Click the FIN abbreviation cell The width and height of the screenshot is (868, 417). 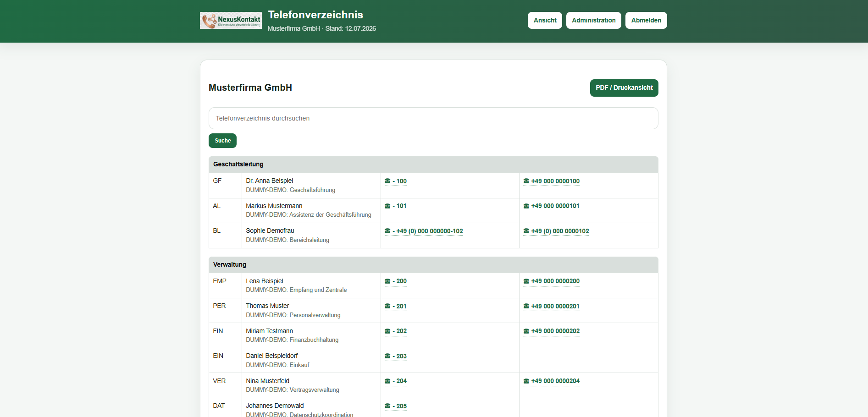tap(225, 335)
